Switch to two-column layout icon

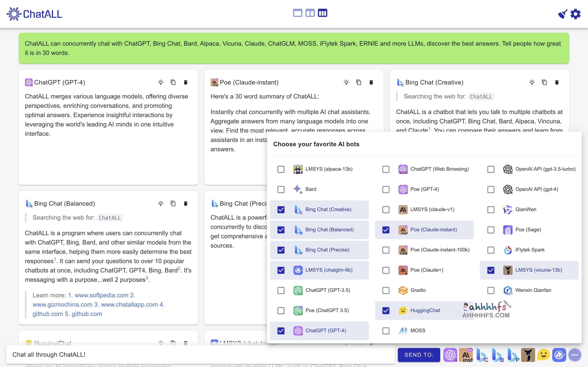pos(310,13)
